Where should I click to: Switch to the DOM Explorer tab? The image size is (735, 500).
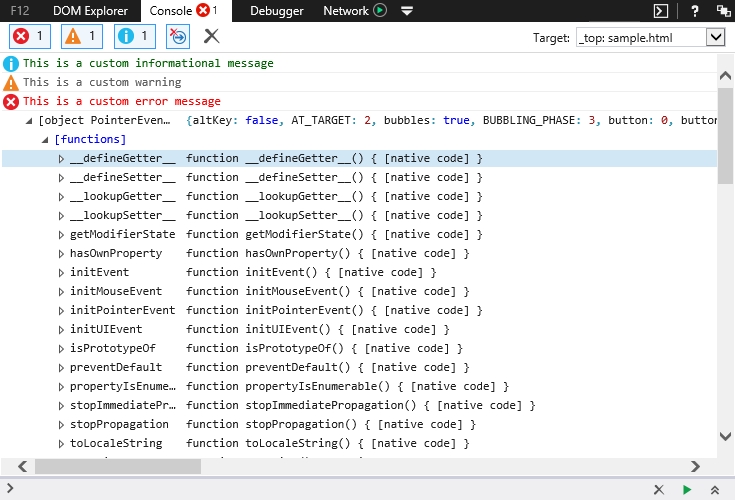89,11
